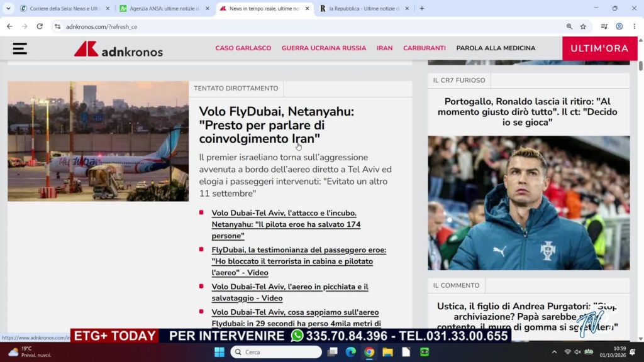Click the muted volume icon in tray
Viewport: 644px width, 362px height.
[578, 352]
